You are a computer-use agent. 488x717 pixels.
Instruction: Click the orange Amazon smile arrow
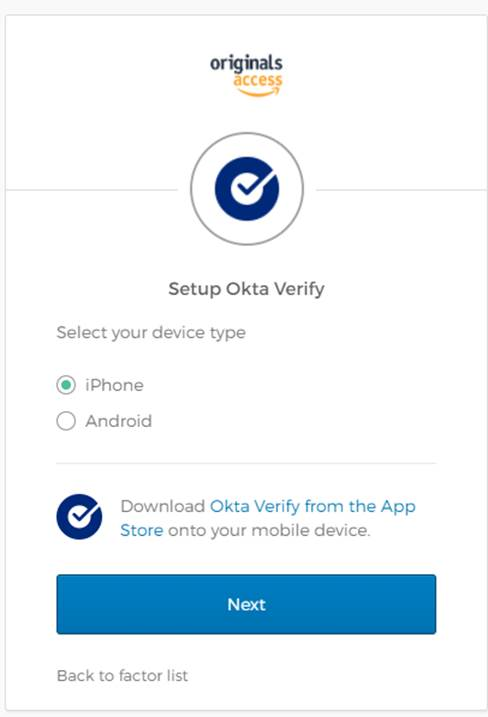pyautogui.click(x=259, y=92)
